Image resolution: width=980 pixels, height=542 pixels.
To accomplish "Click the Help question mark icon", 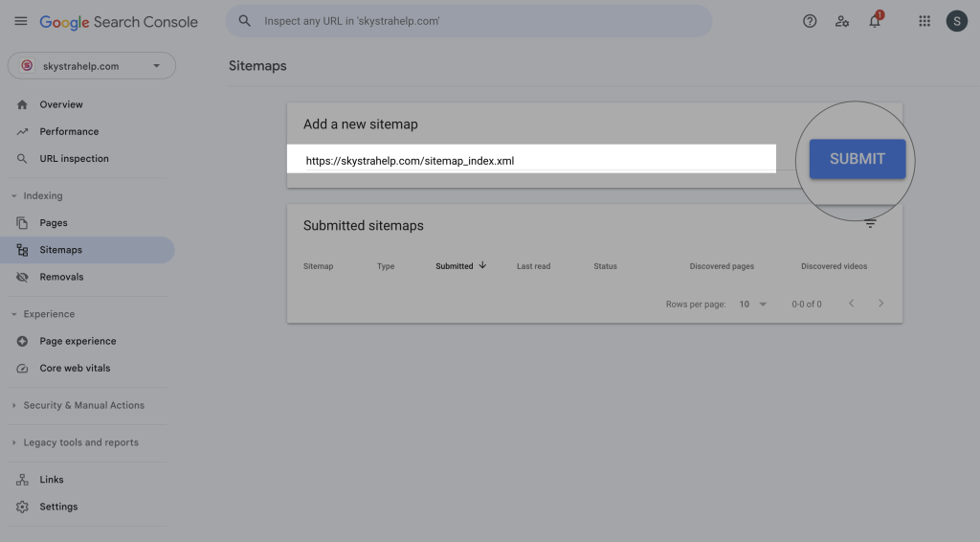I will (810, 21).
